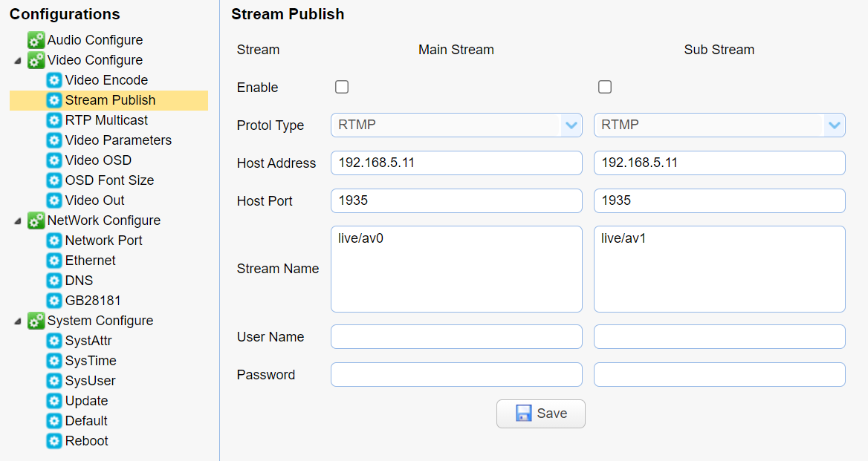
Task: Click the Default blue gear icon
Action: tap(54, 421)
